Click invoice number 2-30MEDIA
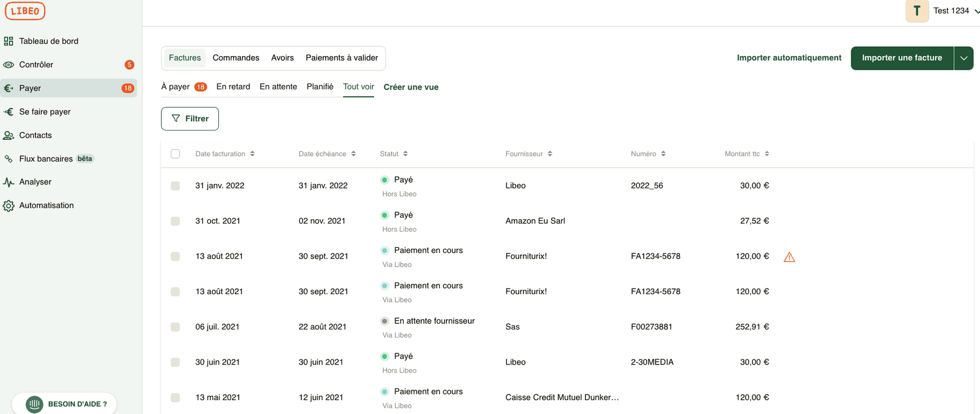 pyautogui.click(x=652, y=362)
